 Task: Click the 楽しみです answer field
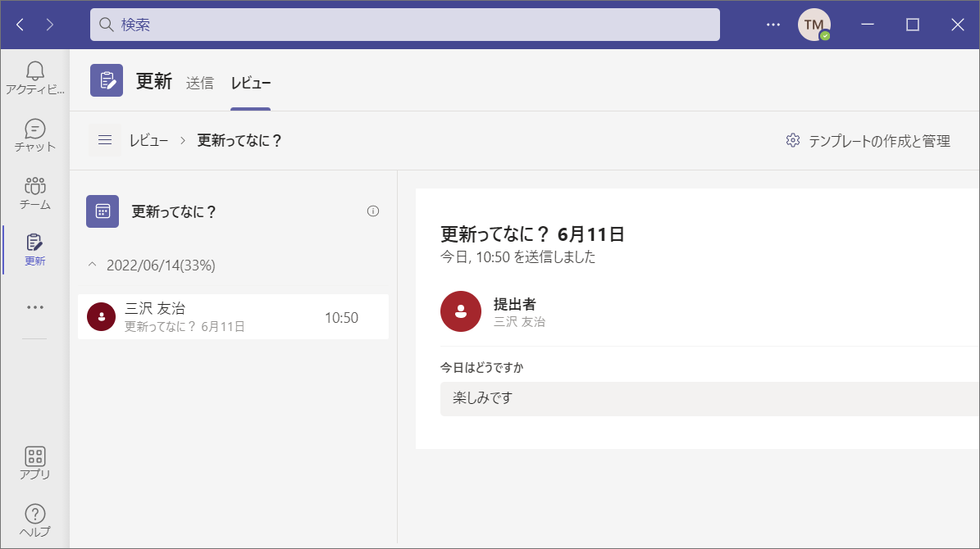click(709, 398)
